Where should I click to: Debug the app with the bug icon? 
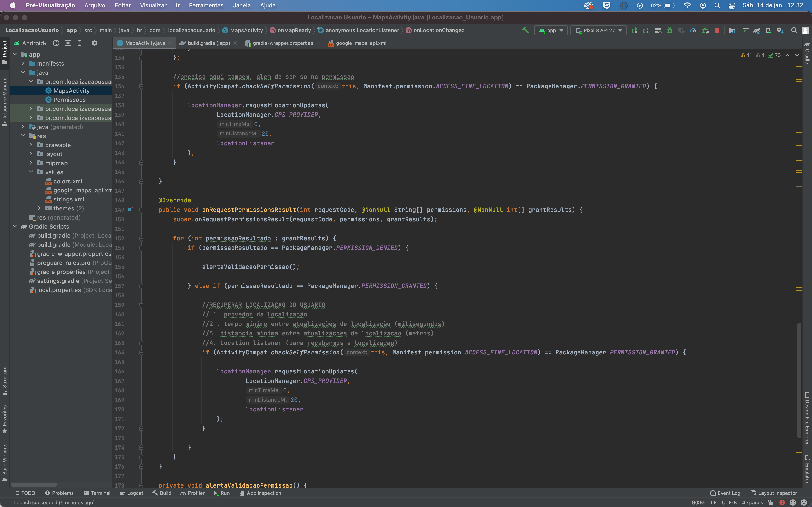670,30
